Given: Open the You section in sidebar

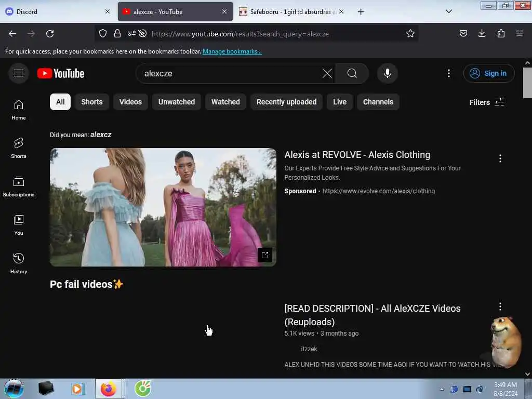Looking at the screenshot, I should pos(19,225).
